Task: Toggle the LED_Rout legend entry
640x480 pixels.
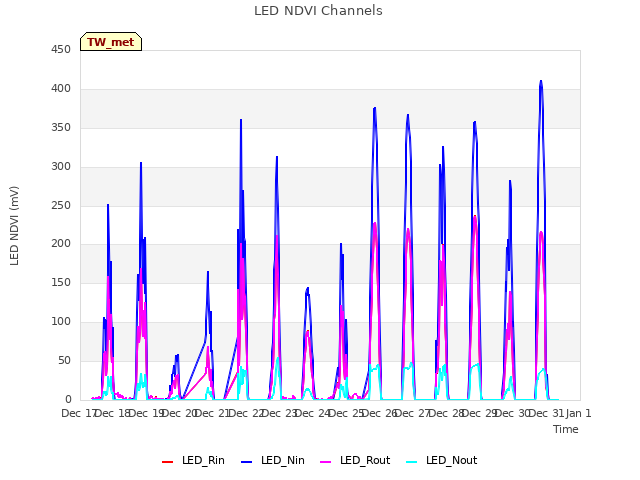Action: 355,460
